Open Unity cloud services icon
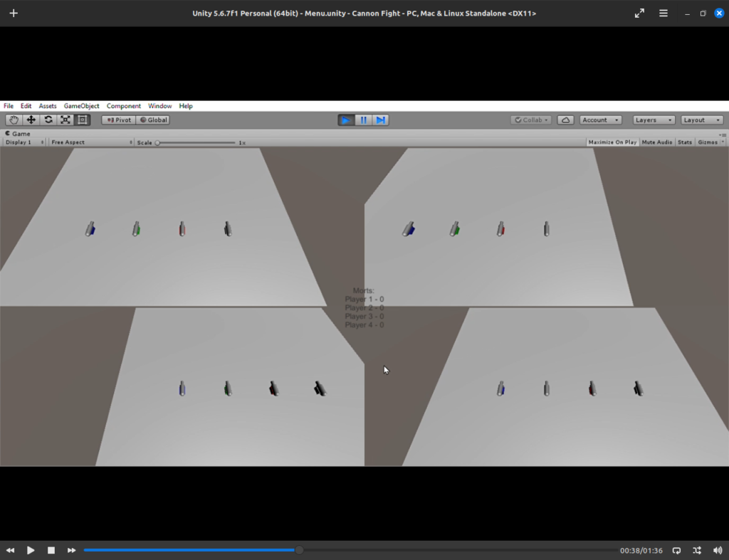This screenshot has height=560, width=729. click(x=565, y=120)
